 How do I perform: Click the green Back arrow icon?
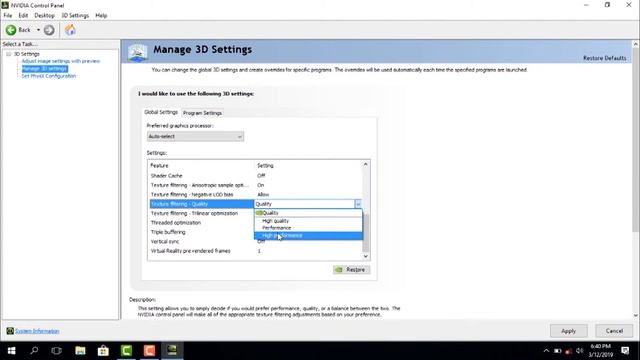11,30
